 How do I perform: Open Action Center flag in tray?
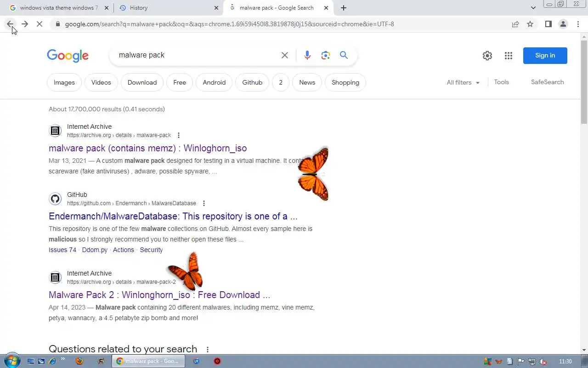coord(521,362)
